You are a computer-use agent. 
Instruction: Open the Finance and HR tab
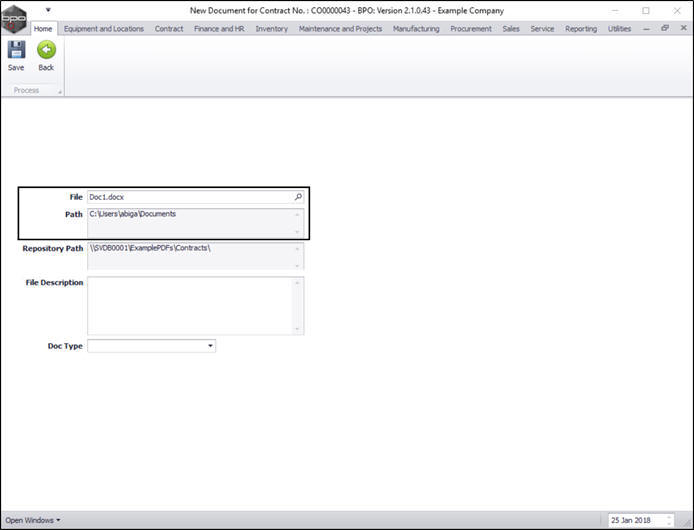tap(219, 29)
